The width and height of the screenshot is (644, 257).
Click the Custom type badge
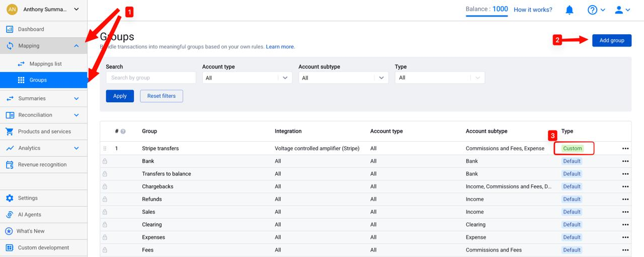(573, 149)
